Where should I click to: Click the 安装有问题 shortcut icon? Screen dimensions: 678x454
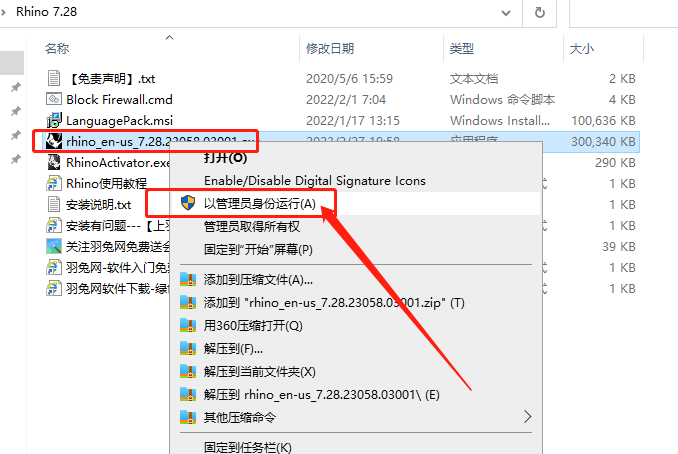54,225
